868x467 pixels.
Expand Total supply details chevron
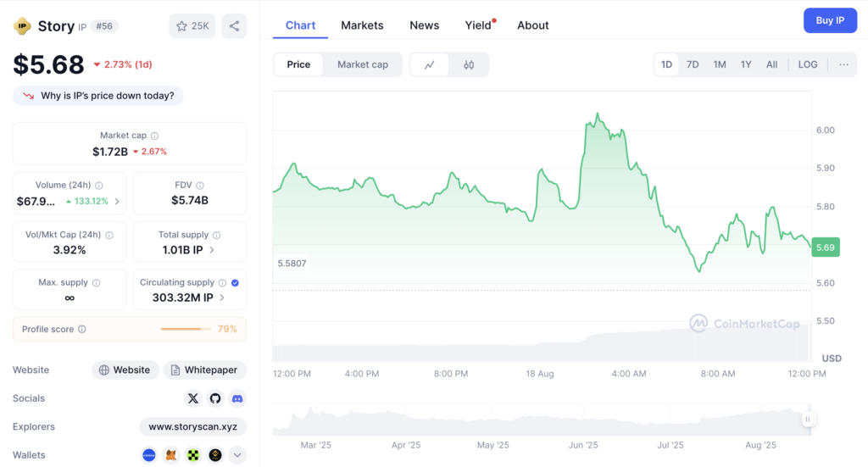[x=212, y=250]
